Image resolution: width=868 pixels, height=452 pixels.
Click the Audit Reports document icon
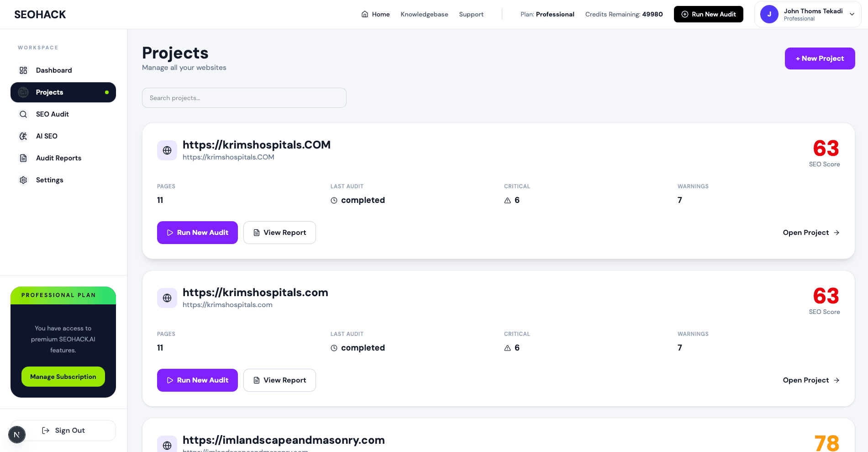point(23,158)
